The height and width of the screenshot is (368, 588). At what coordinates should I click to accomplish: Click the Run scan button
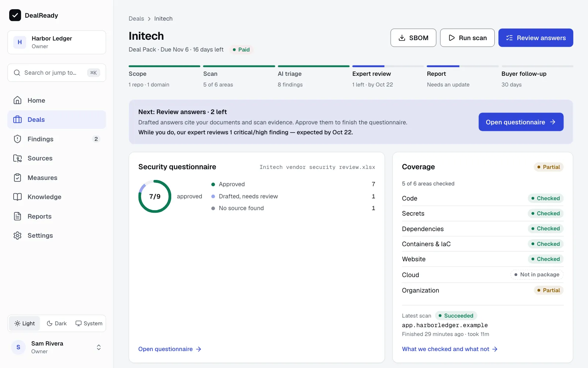tap(467, 38)
